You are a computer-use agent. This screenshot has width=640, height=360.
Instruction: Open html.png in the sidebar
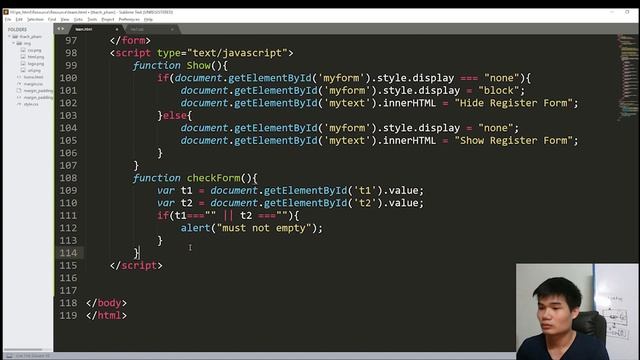[x=36, y=57]
